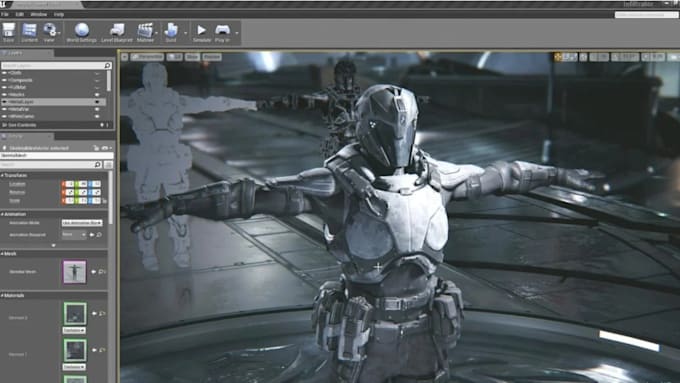Click the lock icon in Details header
Image resolution: width=680 pixels, height=383 pixels.
96,148
